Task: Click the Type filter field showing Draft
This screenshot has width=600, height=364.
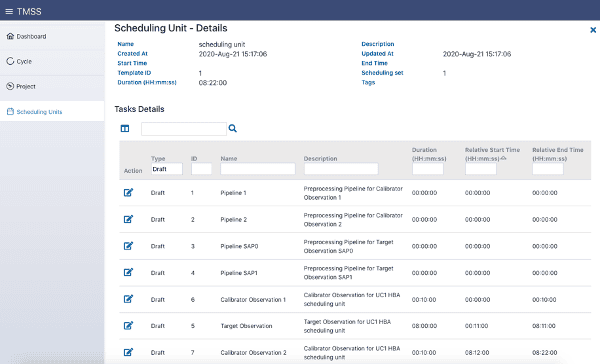Action: (x=167, y=169)
